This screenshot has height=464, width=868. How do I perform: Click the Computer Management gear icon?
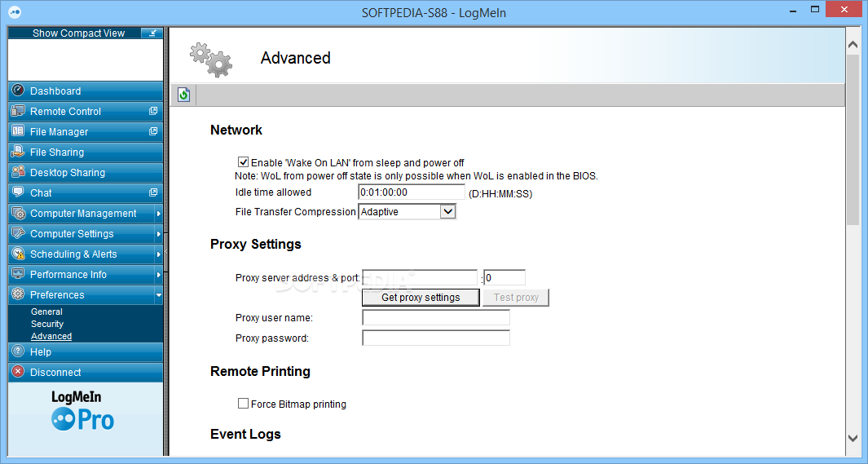18,213
